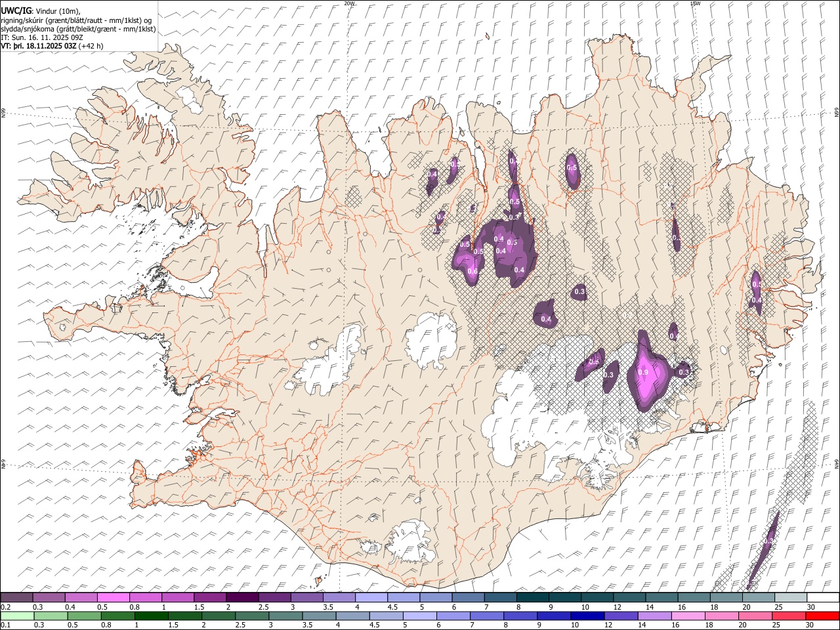Click the light pink swatch labeled 16, lower scale
Image resolution: width=840 pixels, height=630 pixels.
pos(688,616)
